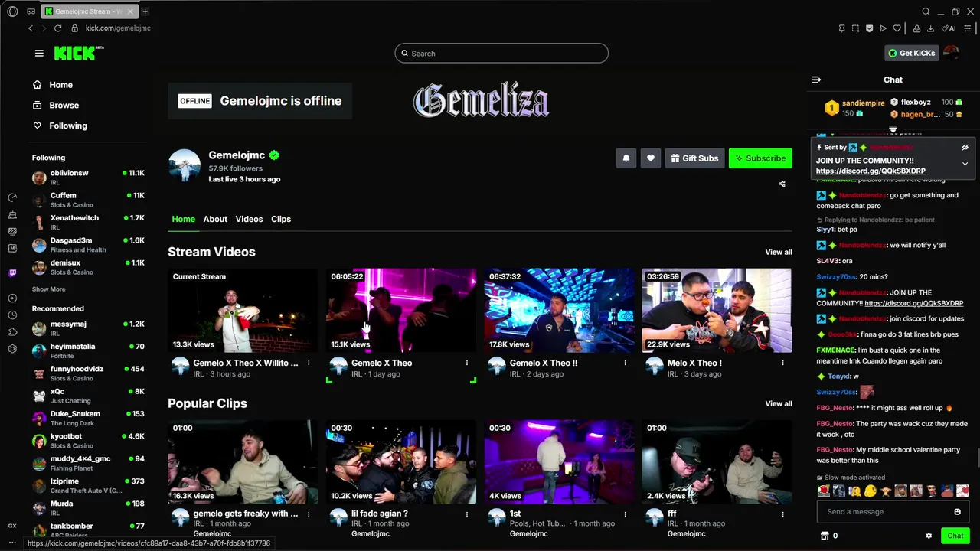Open Twitch in the Opera sidebar

(x=12, y=272)
